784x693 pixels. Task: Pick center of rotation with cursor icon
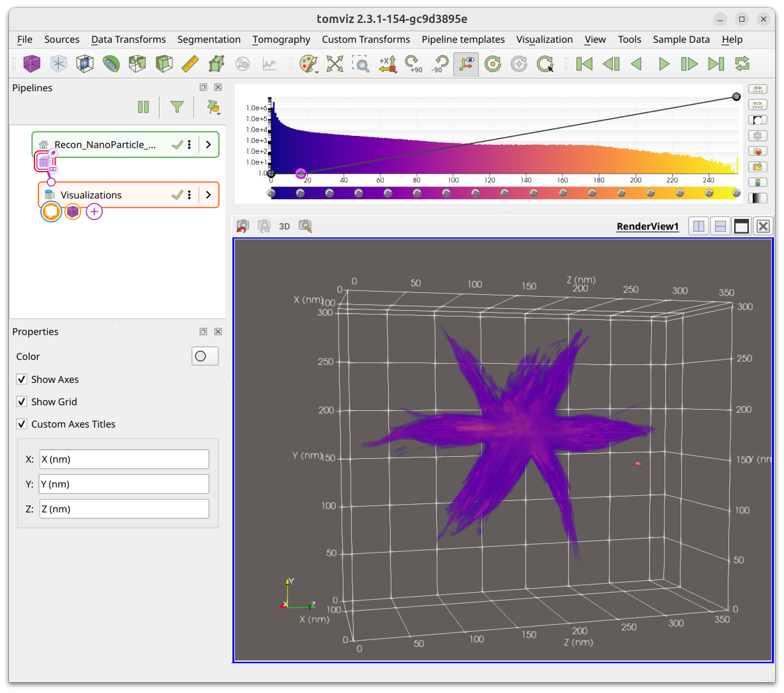(x=545, y=63)
